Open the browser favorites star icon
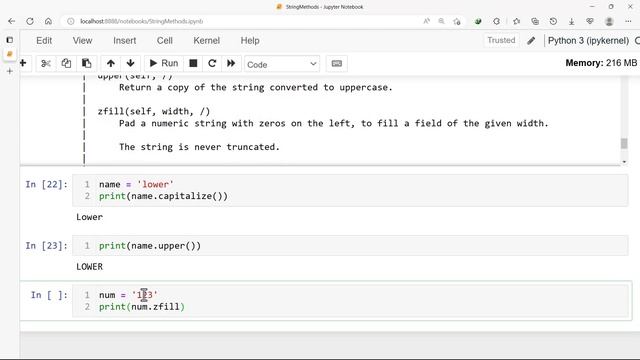 click(x=517, y=21)
